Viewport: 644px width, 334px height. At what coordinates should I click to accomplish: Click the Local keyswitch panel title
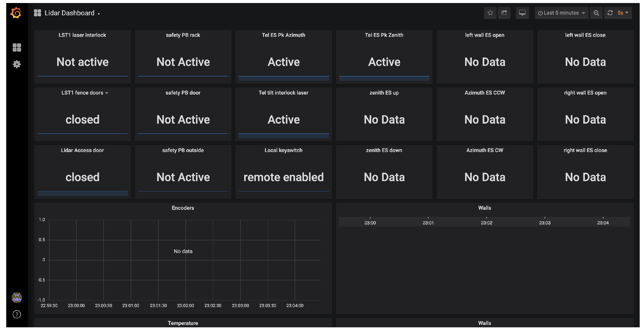(283, 150)
